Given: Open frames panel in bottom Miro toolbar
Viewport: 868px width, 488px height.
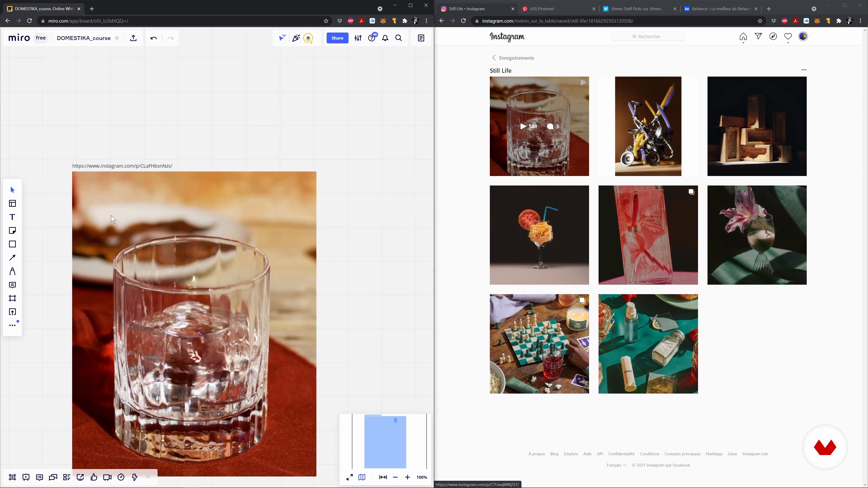Looking at the screenshot, I should pos(12,477).
